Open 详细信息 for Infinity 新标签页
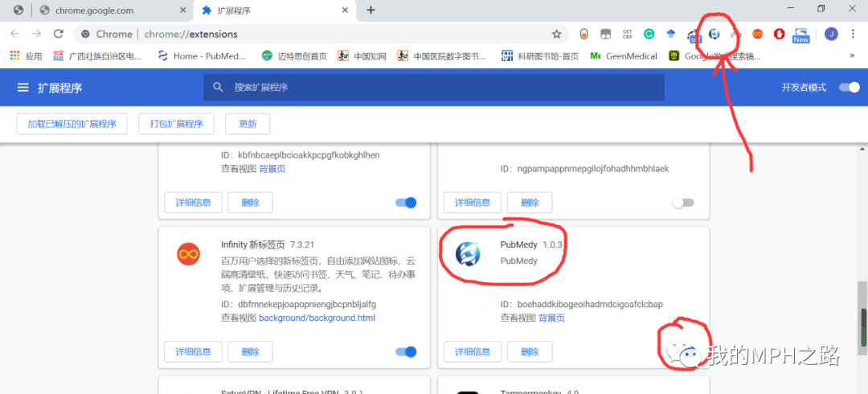 click(193, 351)
